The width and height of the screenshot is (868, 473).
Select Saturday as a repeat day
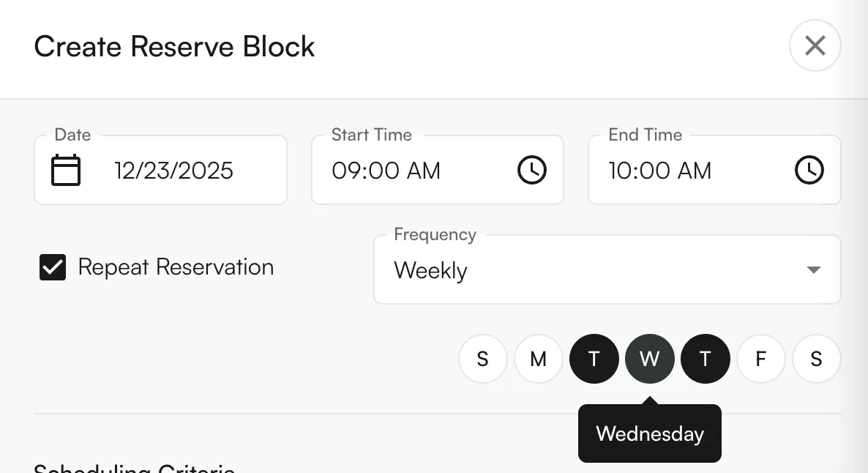pyautogui.click(x=816, y=359)
